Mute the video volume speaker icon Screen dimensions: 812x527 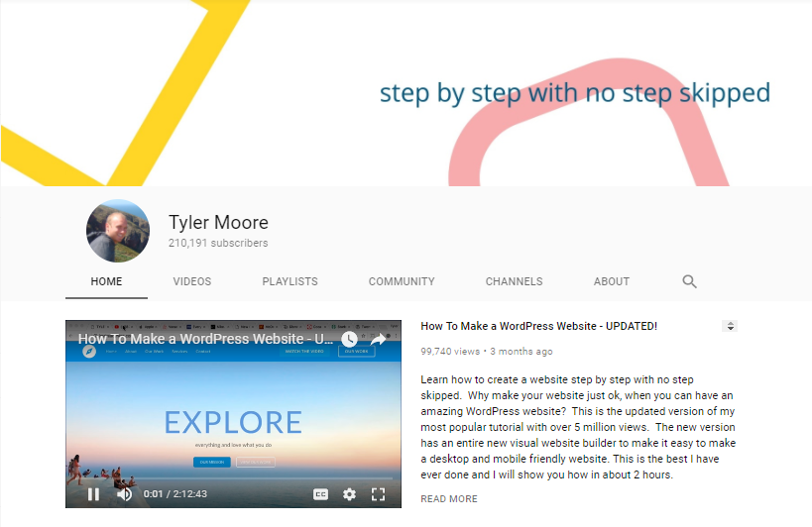tap(124, 494)
